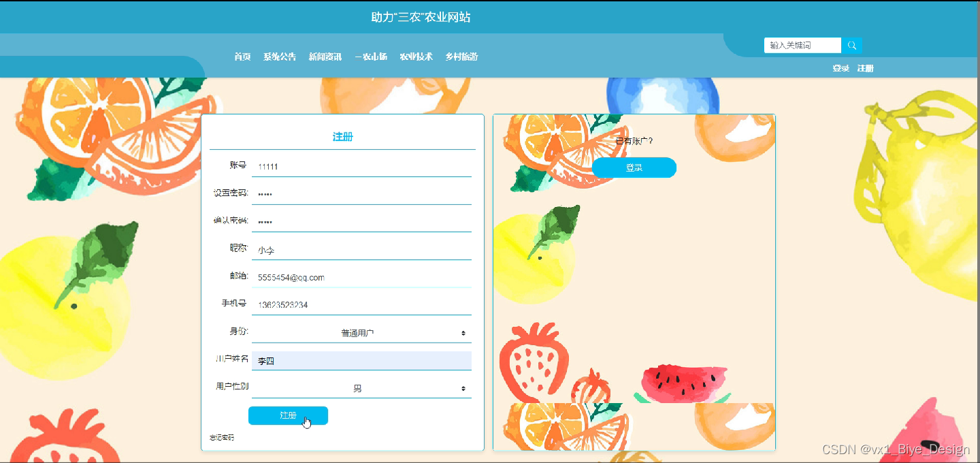
Task: Open the 身份 dropdown showing 普通用户
Action: [361, 333]
